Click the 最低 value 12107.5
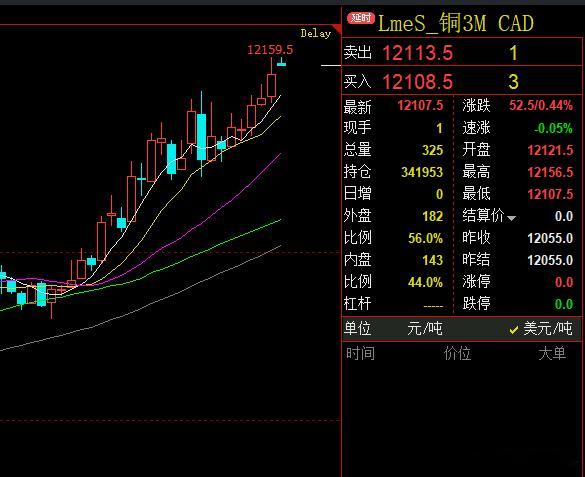 pyautogui.click(x=550, y=194)
